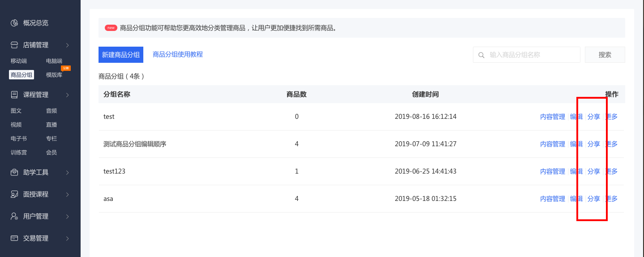Open the 模版库 submenu item
644x257 pixels.
[x=54, y=75]
